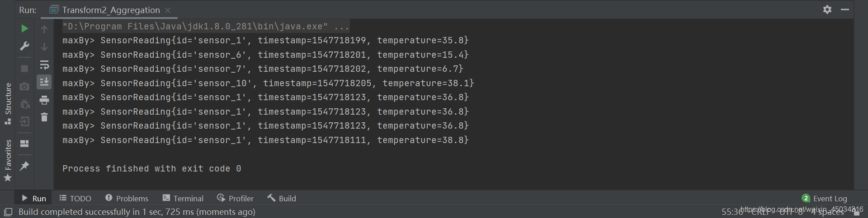Screen dimensions: 868x218
Task: Print the console output
Action: point(44,100)
